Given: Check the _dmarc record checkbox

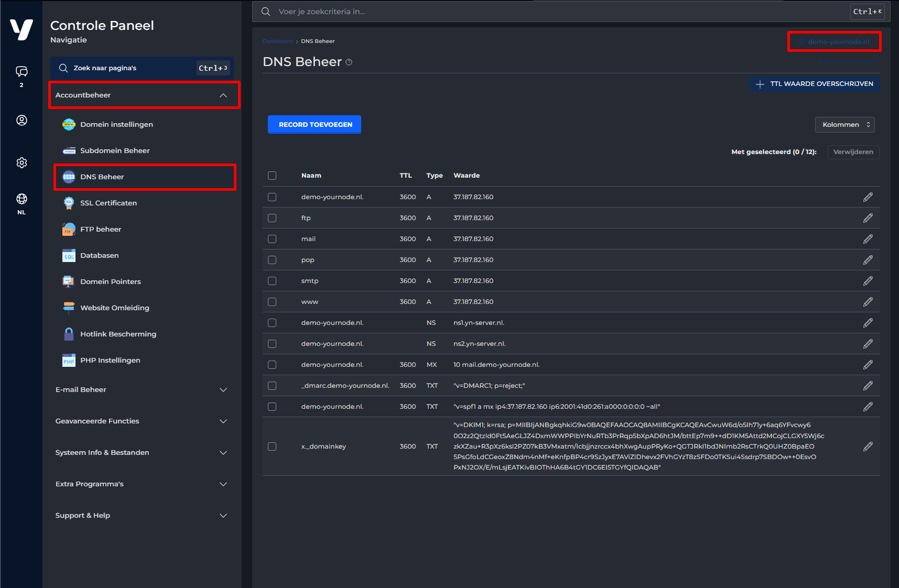Looking at the screenshot, I should (272, 386).
